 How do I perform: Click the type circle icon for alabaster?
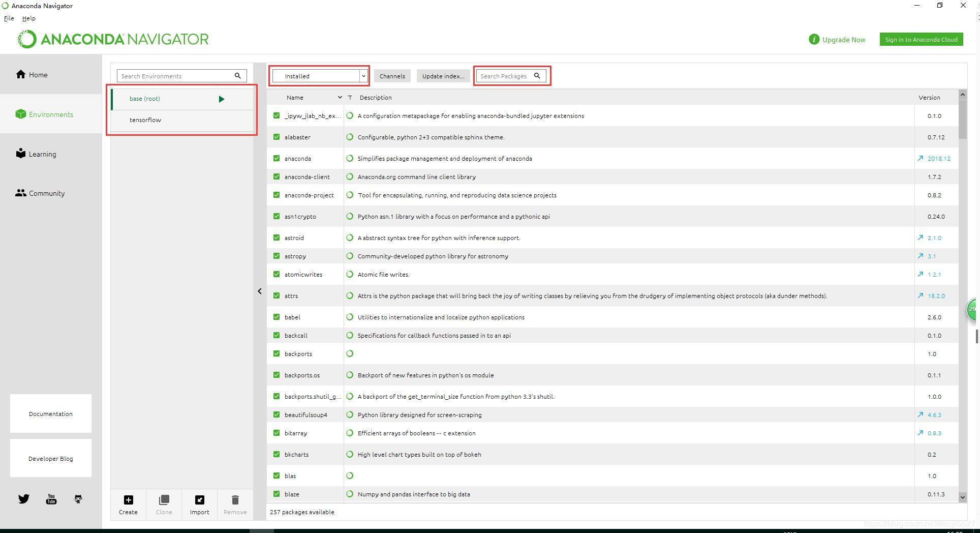[350, 137]
